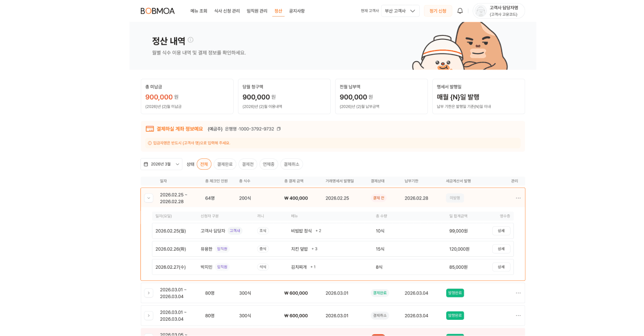Image resolution: width=644 pixels, height=336 pixels.
Task: Filter by 결제완료 status
Action: pyautogui.click(x=225, y=164)
